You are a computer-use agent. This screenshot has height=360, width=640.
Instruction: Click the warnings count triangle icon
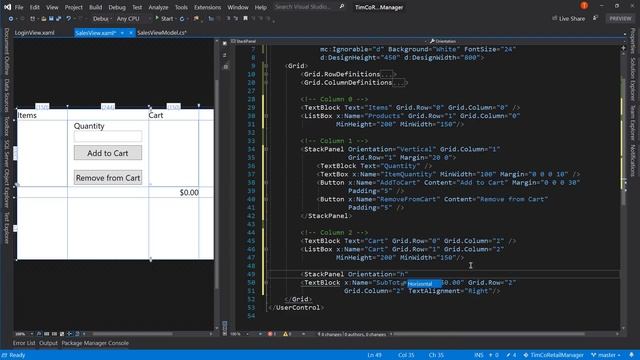286,334
